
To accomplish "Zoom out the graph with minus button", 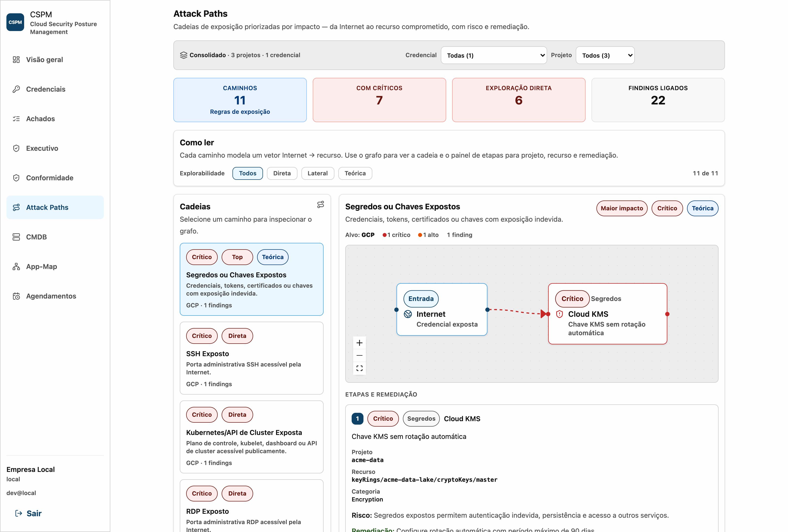I will point(360,355).
